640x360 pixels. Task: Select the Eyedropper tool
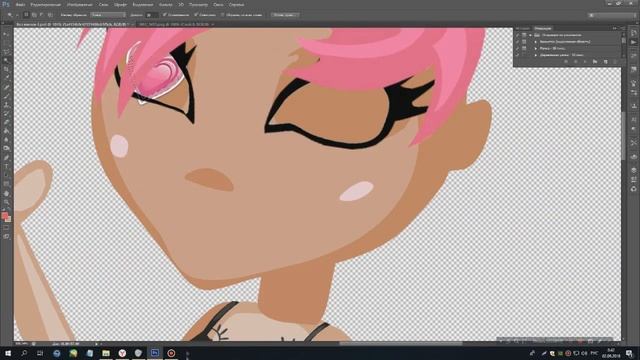pyautogui.click(x=6, y=78)
